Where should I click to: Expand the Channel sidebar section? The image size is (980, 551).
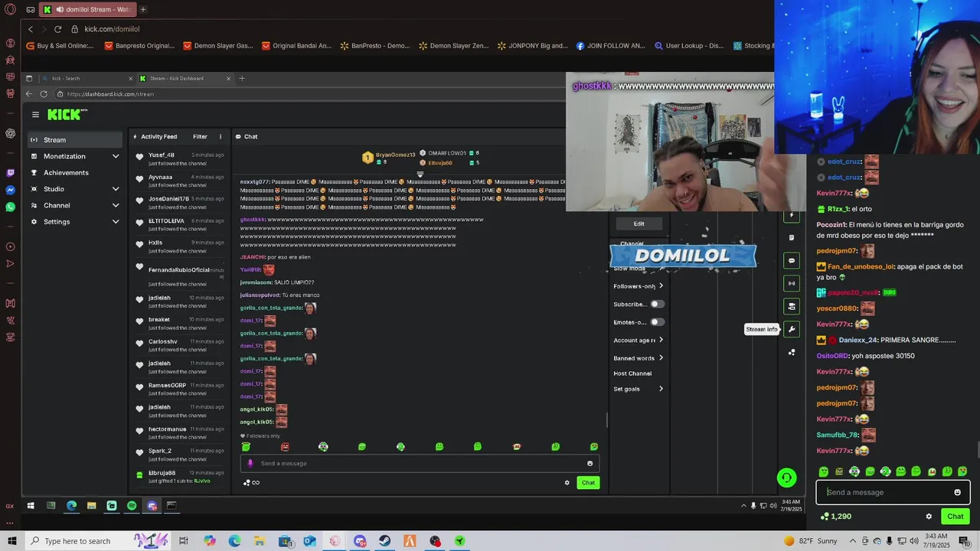[116, 205]
